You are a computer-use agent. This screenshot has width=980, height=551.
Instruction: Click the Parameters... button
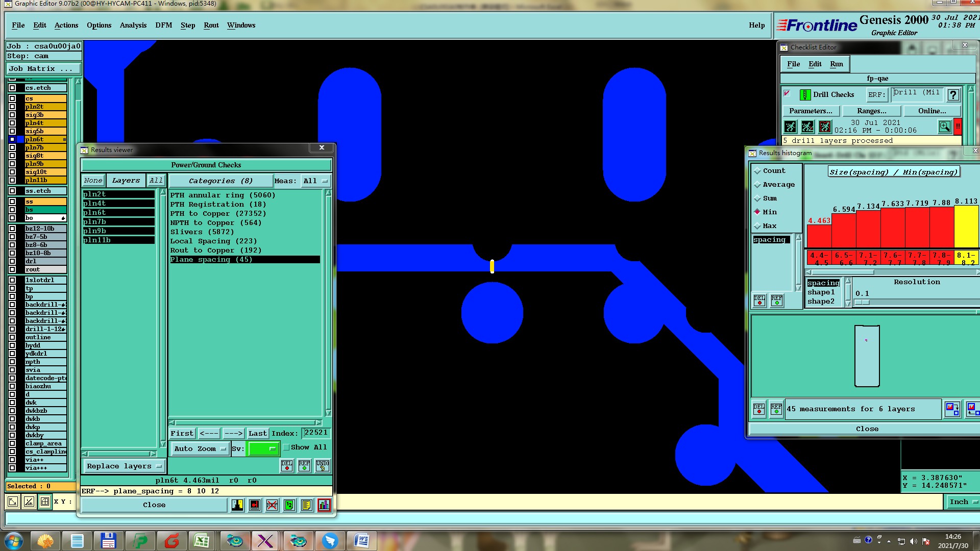pos(810,111)
